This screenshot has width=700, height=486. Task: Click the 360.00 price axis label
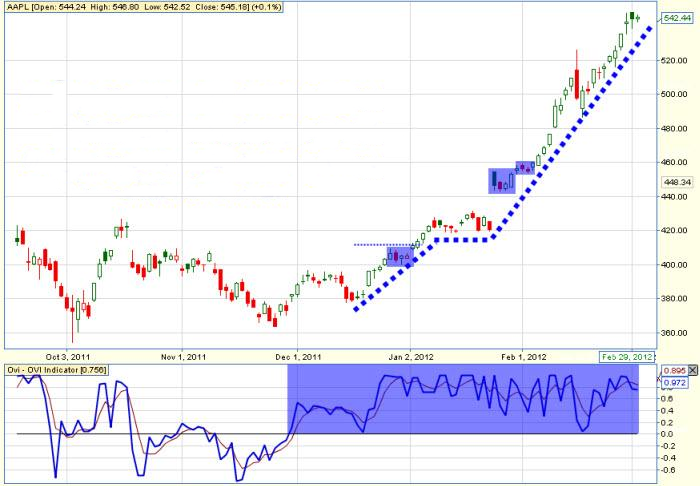(x=674, y=333)
